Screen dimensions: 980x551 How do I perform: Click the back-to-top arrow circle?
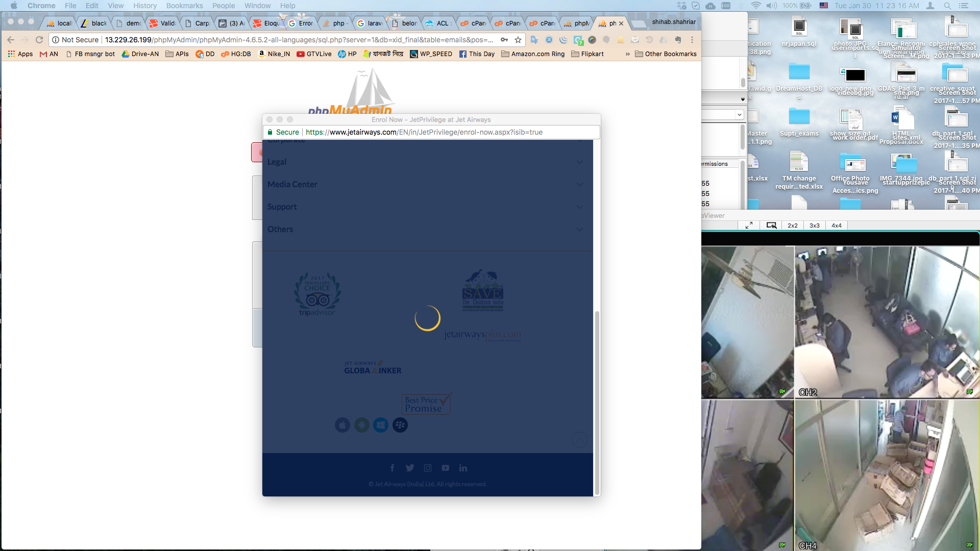pyautogui.click(x=580, y=440)
